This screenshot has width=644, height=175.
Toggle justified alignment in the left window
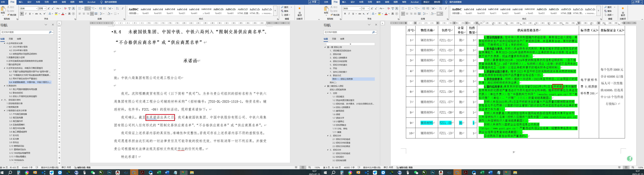pos(92,13)
